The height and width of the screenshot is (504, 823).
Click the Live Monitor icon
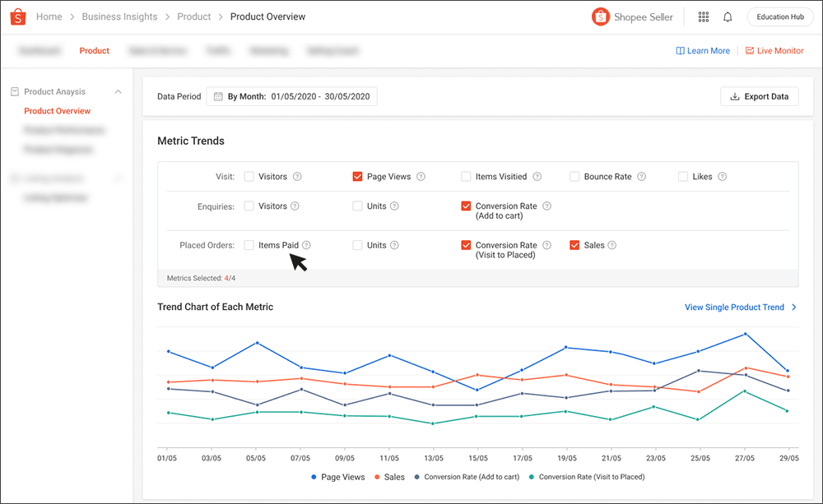(749, 50)
